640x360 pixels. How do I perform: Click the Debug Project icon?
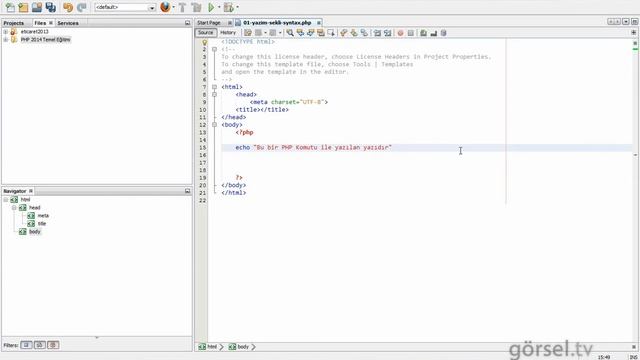click(229, 7)
